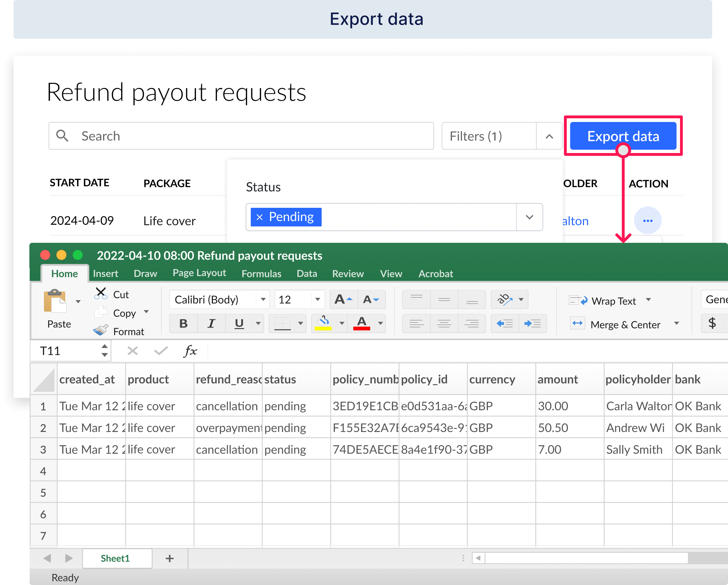Image resolution: width=728 pixels, height=585 pixels.
Task: Decrease indent in the ribbon
Action: 505,323
